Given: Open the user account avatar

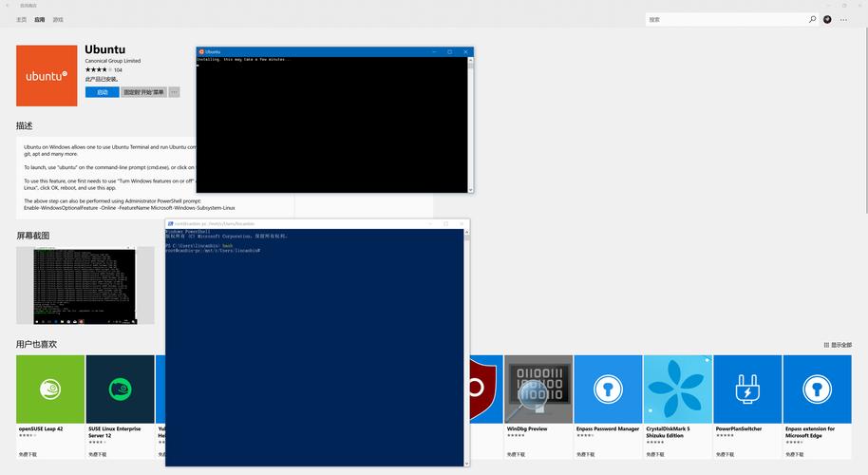Looking at the screenshot, I should click(827, 19).
